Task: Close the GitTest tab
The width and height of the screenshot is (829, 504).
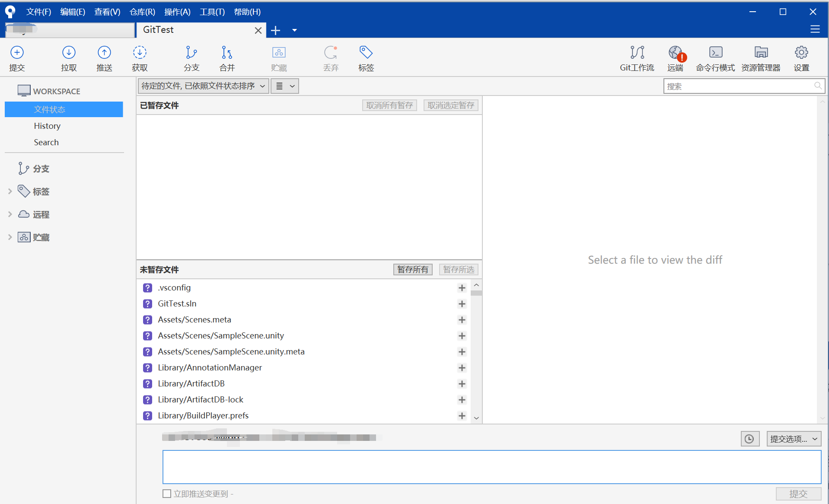Action: pos(258,30)
